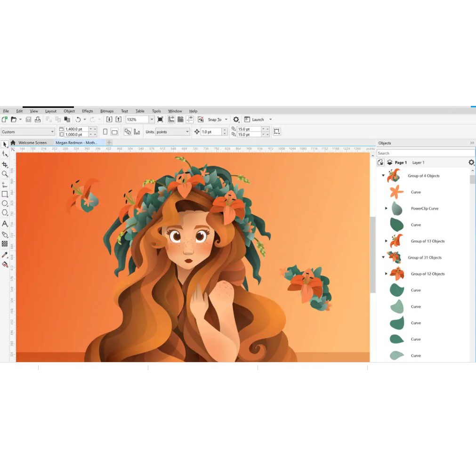The height and width of the screenshot is (476, 476).
Task: Toggle all pages layout button
Action: pos(128,132)
